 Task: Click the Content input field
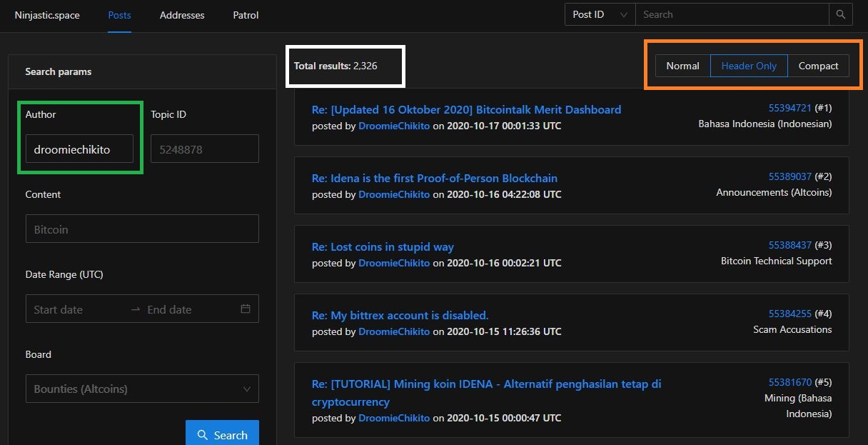click(142, 229)
